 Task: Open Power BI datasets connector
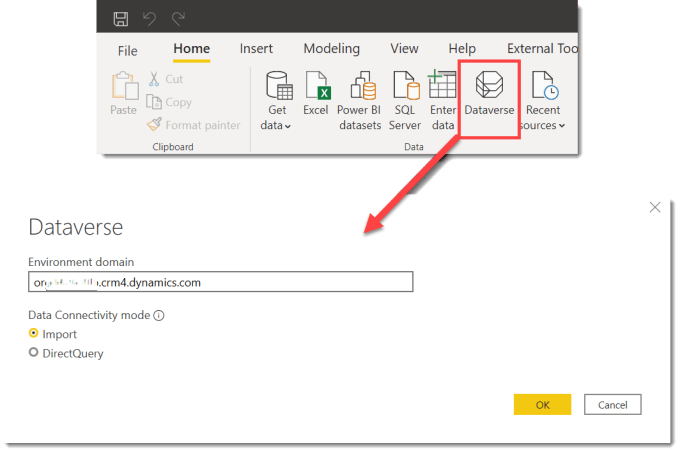(360, 101)
